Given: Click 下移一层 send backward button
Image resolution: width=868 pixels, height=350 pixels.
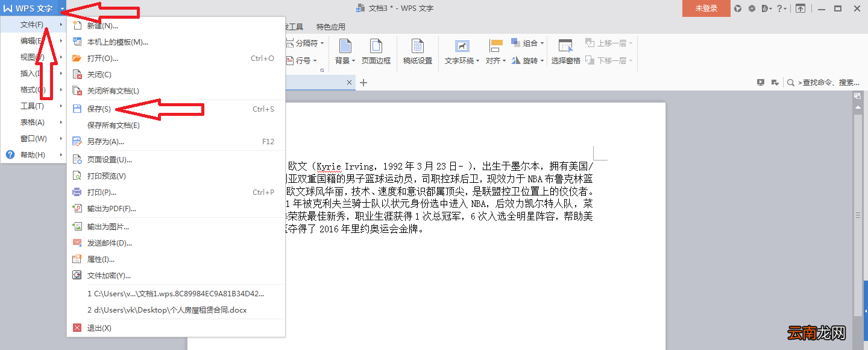Looking at the screenshot, I should (x=609, y=61).
